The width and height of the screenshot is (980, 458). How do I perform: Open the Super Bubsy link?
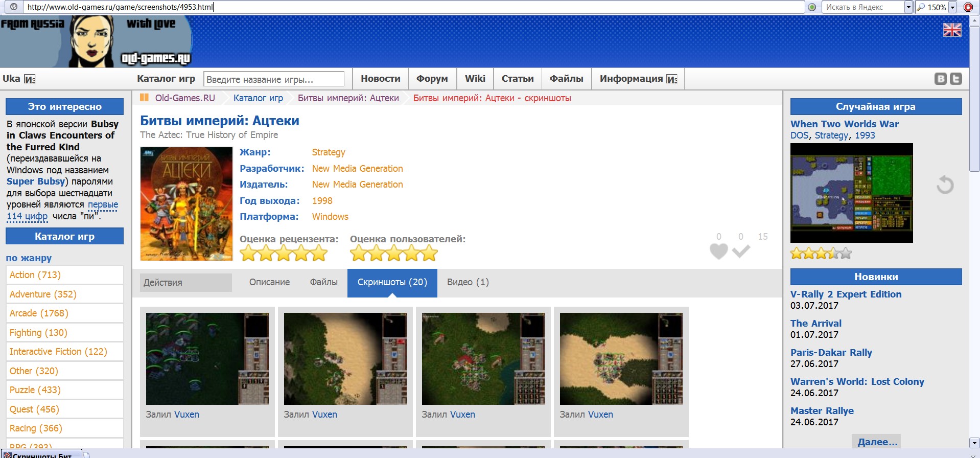pos(36,181)
